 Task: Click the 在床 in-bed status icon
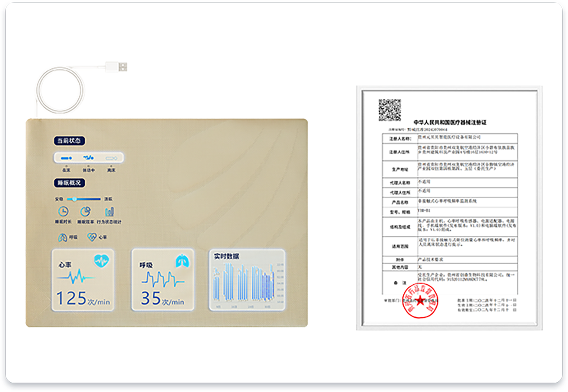point(66,158)
